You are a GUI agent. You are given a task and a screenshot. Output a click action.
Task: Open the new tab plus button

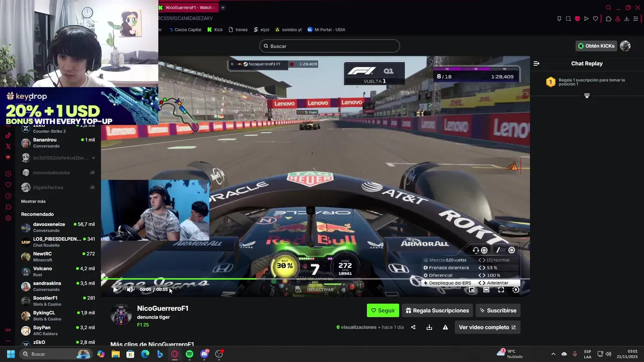[222, 8]
